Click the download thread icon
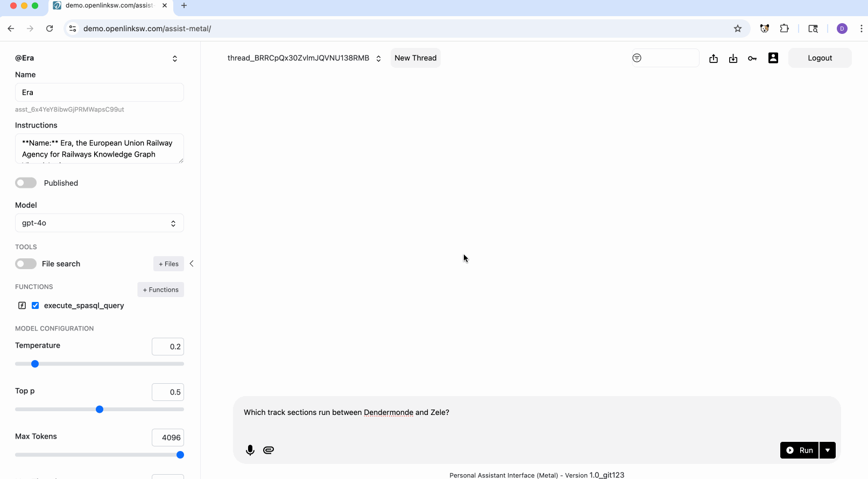 733,58
